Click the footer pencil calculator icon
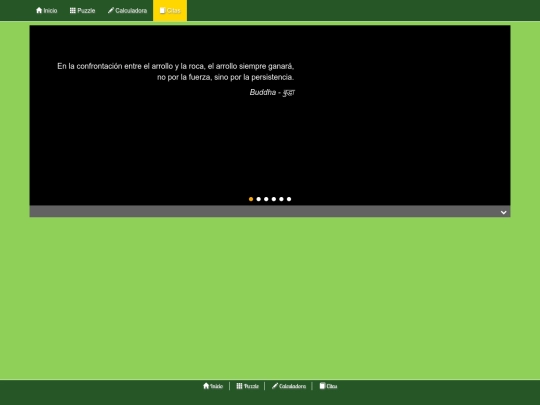540x405 pixels. pos(274,386)
